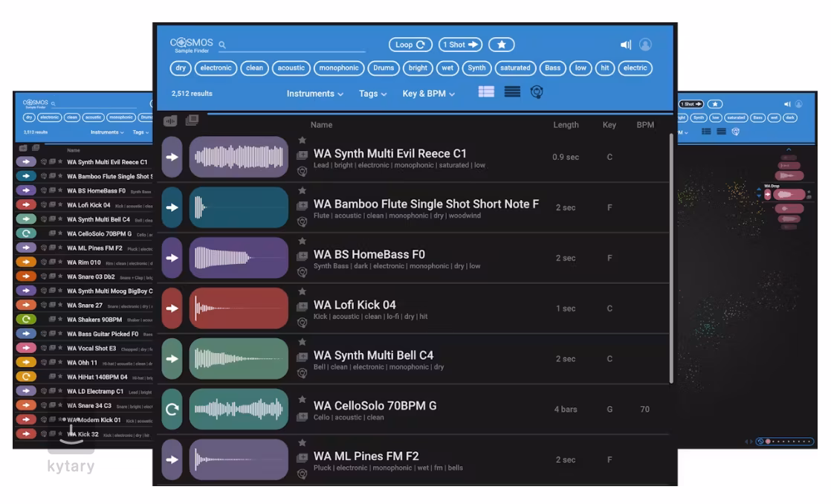The height and width of the screenshot is (504, 831).
Task: Switch to the Cosmos galaxy view icon
Action: 537,92
